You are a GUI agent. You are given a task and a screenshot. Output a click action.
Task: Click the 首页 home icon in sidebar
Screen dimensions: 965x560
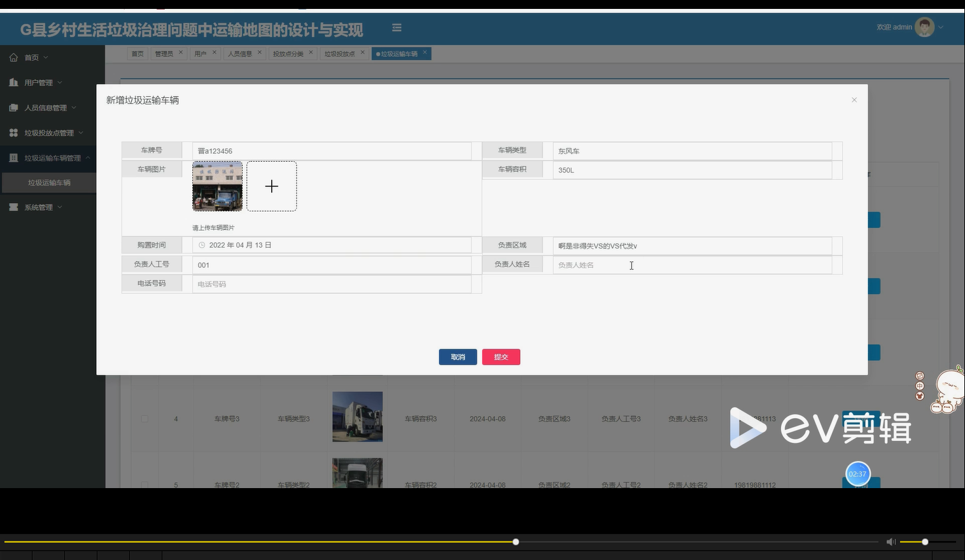click(x=13, y=57)
